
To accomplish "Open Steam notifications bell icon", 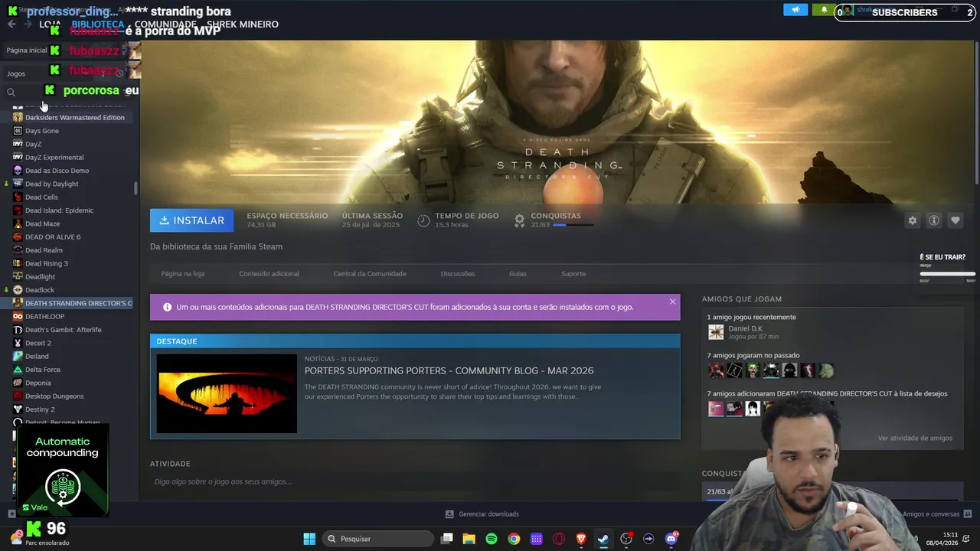I will click(824, 10).
